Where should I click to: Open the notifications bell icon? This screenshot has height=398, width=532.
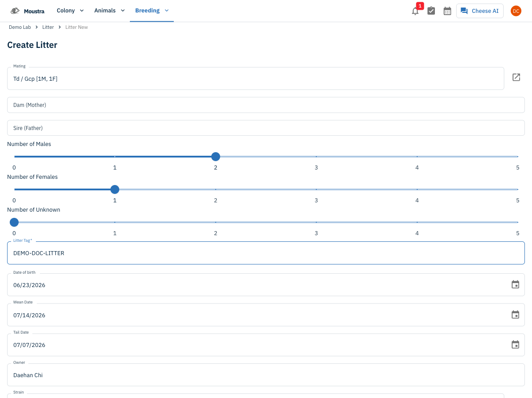(415, 11)
